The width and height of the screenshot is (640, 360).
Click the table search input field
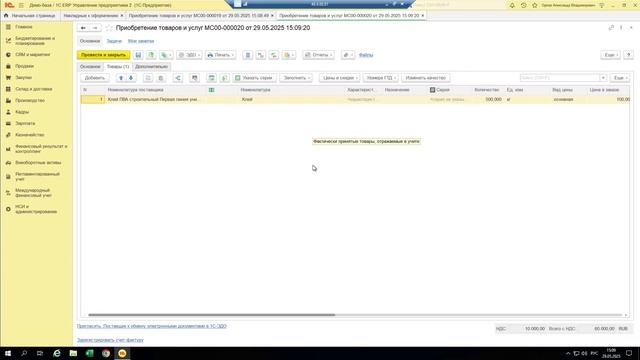point(559,78)
